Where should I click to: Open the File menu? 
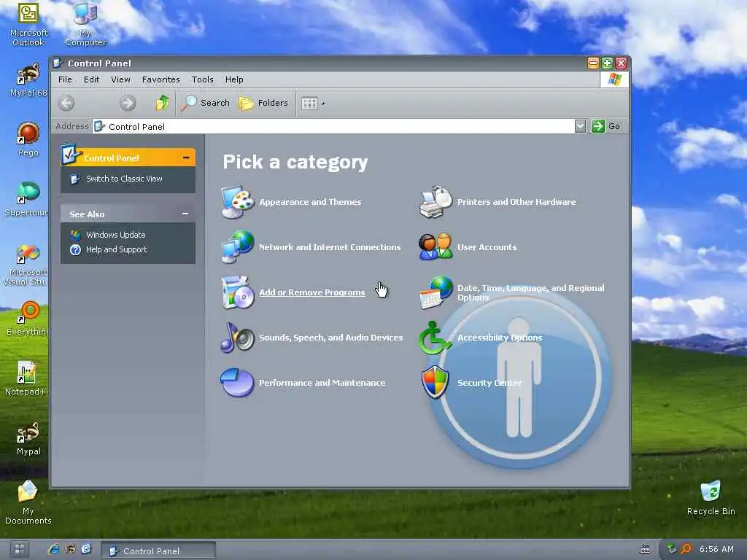(65, 79)
